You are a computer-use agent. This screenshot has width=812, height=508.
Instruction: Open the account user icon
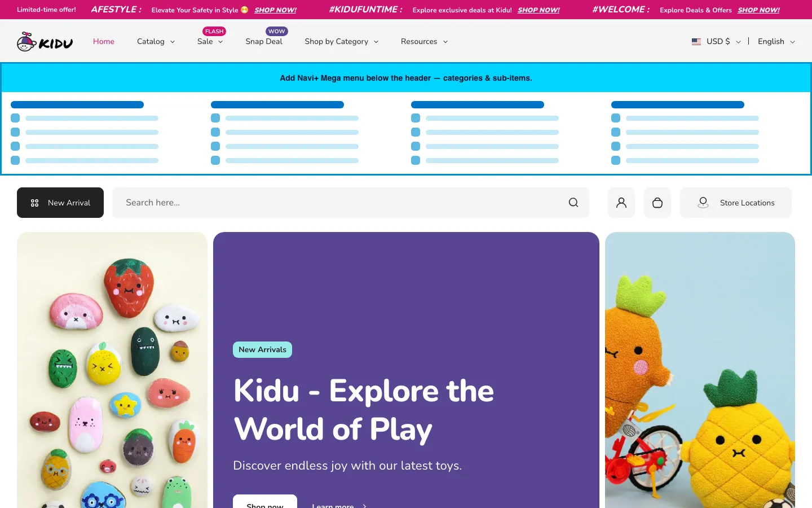pyautogui.click(x=621, y=203)
